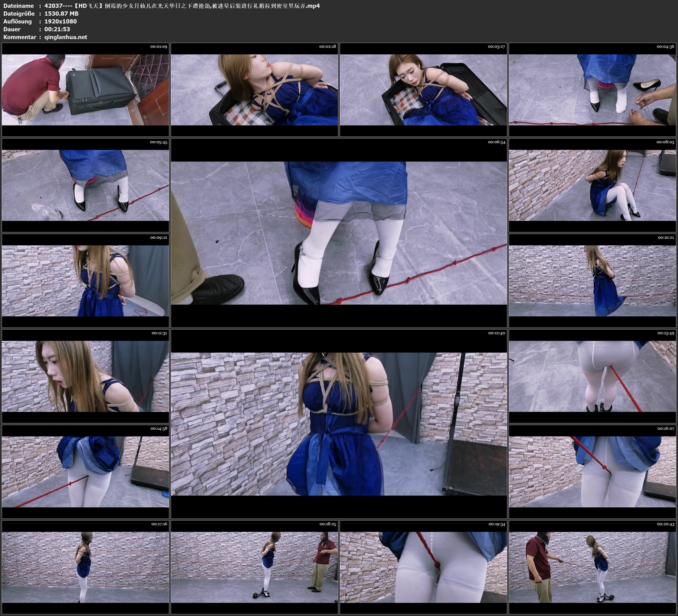Click the 00:04:36 frame thumbnail
The image size is (678, 616).
592,90
